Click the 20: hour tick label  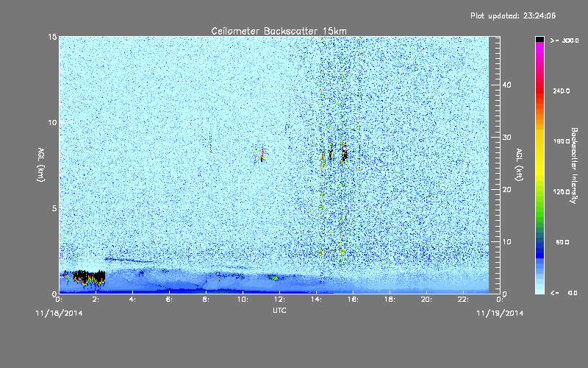(x=426, y=300)
